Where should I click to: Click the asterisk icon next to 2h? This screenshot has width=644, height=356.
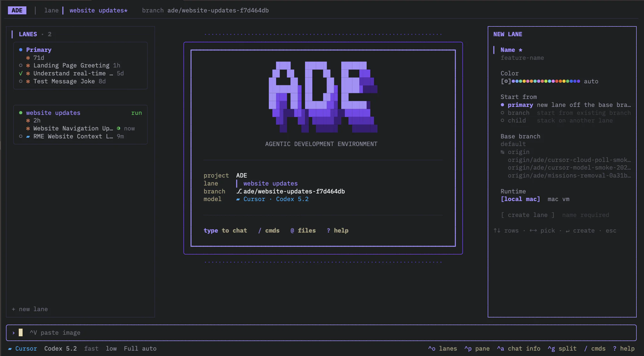pyautogui.click(x=28, y=121)
